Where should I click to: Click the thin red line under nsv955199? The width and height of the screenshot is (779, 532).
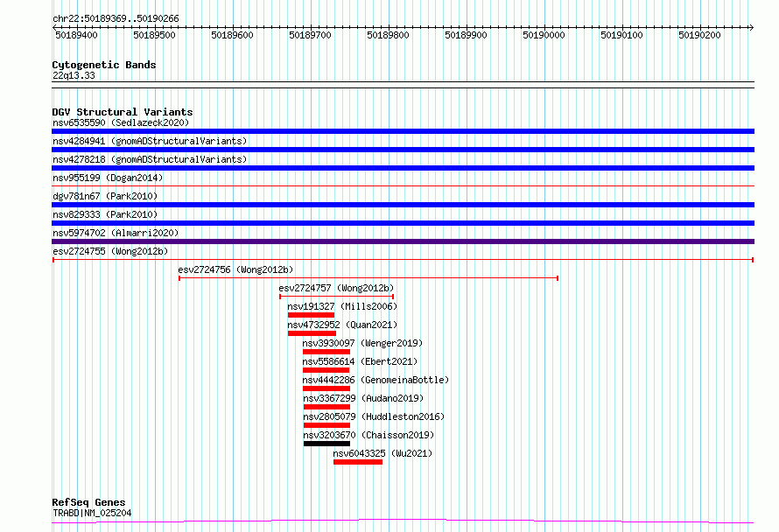pyautogui.click(x=403, y=186)
